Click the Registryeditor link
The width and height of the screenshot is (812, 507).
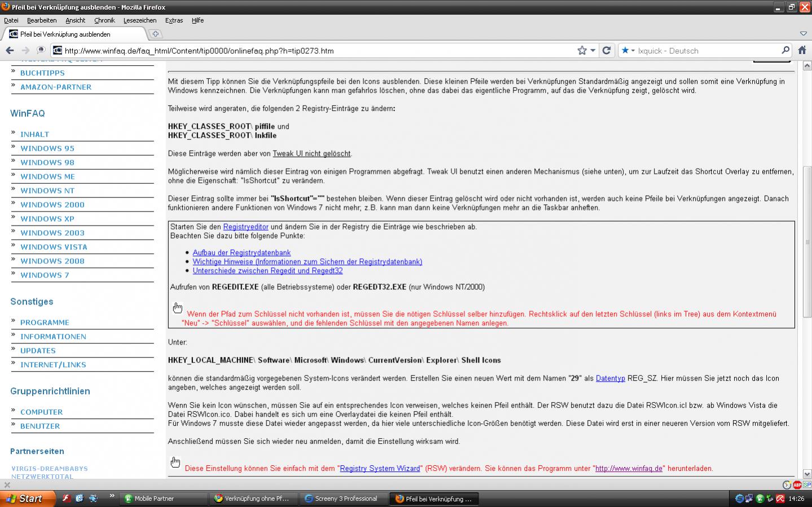[245, 227]
